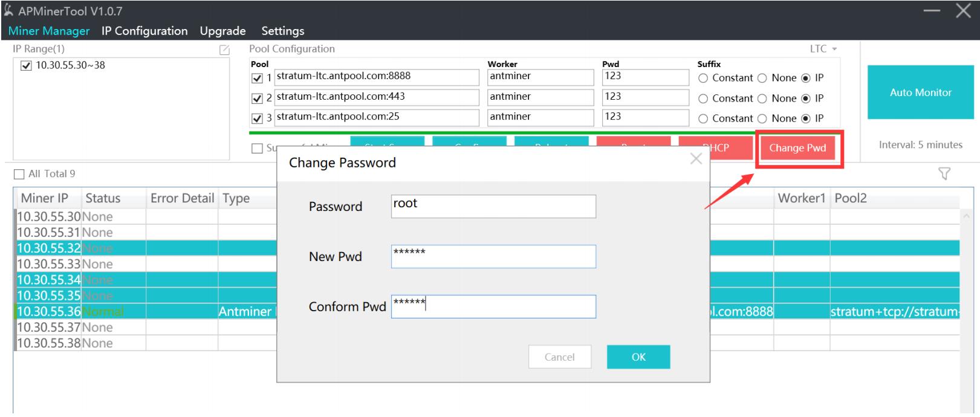Screen dimensions: 980x417
Task: Click the Auto Monitor button
Action: (x=920, y=92)
